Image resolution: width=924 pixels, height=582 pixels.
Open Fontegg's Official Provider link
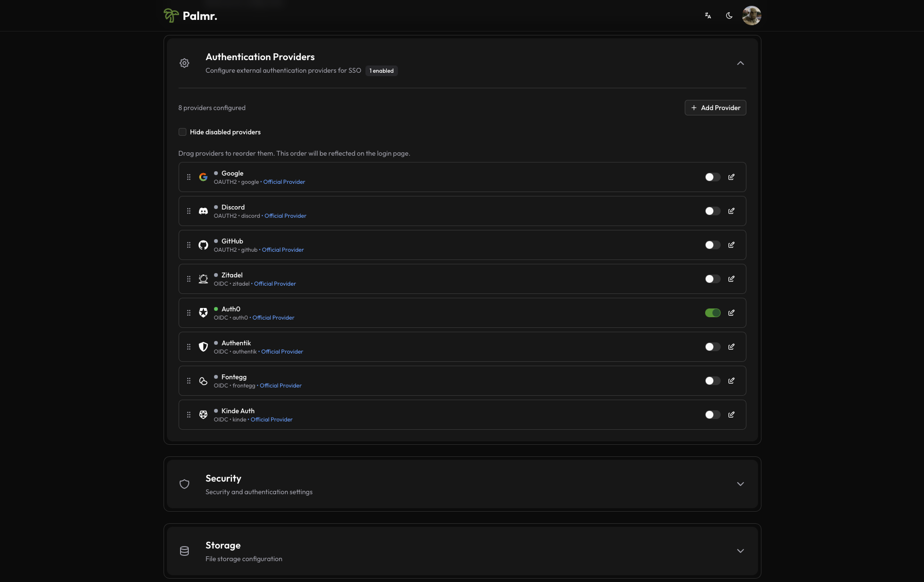pyautogui.click(x=280, y=386)
